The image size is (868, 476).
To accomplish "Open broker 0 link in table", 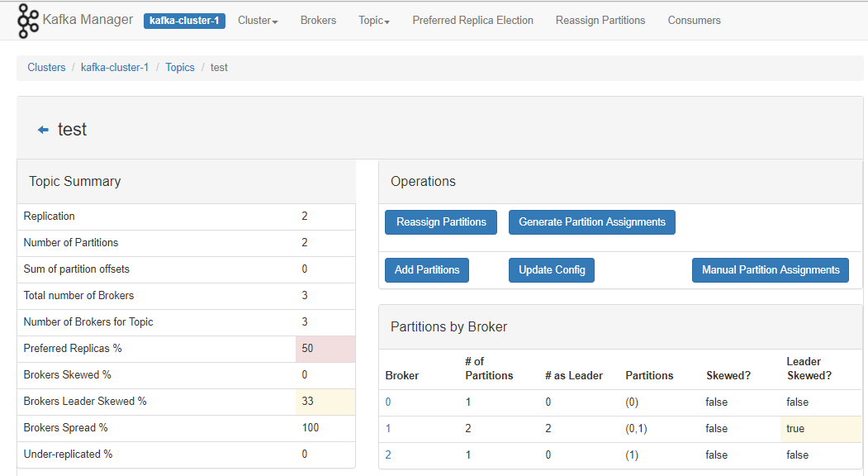I will (388, 402).
